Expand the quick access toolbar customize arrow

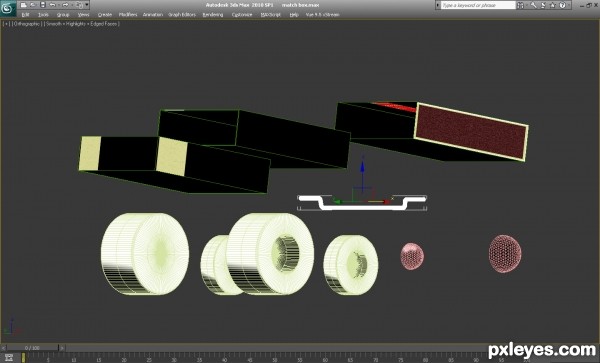87,5
